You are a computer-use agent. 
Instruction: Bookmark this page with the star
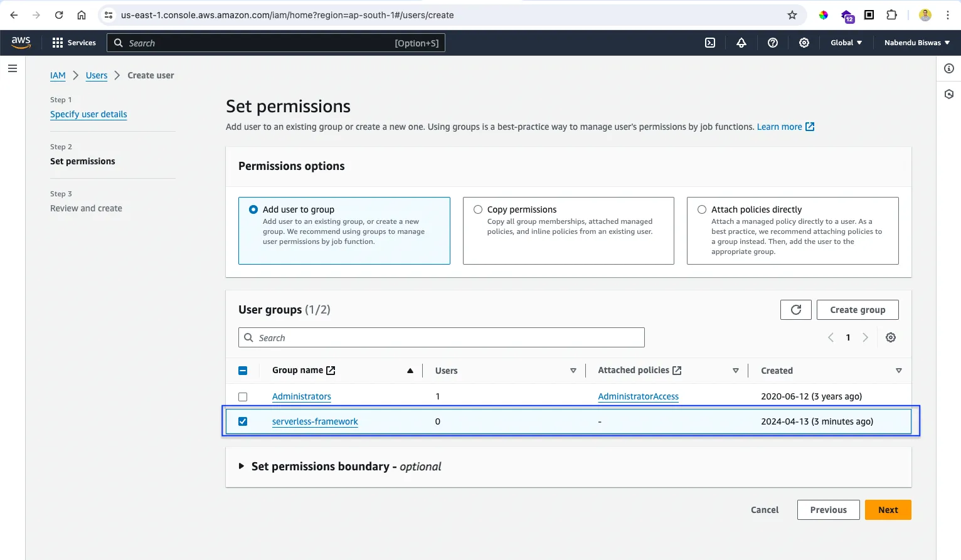click(x=792, y=15)
